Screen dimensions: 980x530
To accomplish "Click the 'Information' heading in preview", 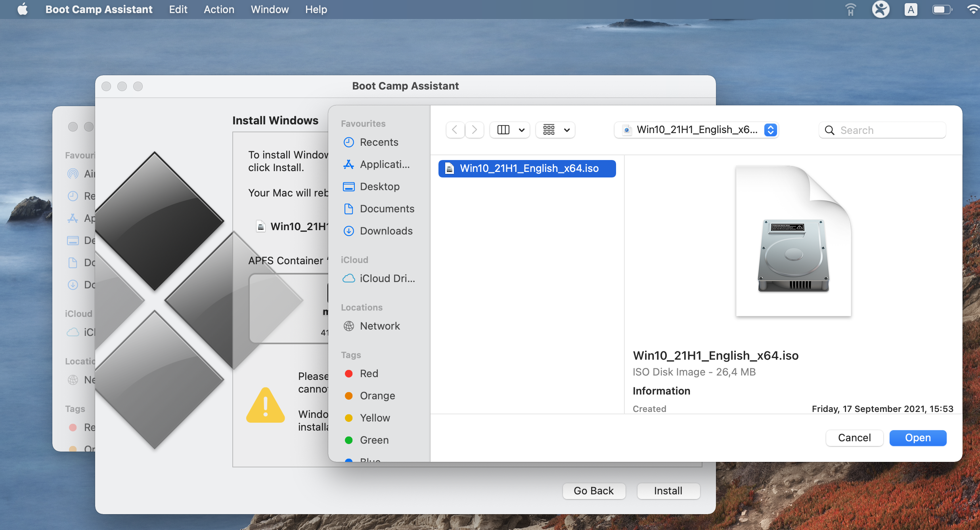I will (x=662, y=391).
